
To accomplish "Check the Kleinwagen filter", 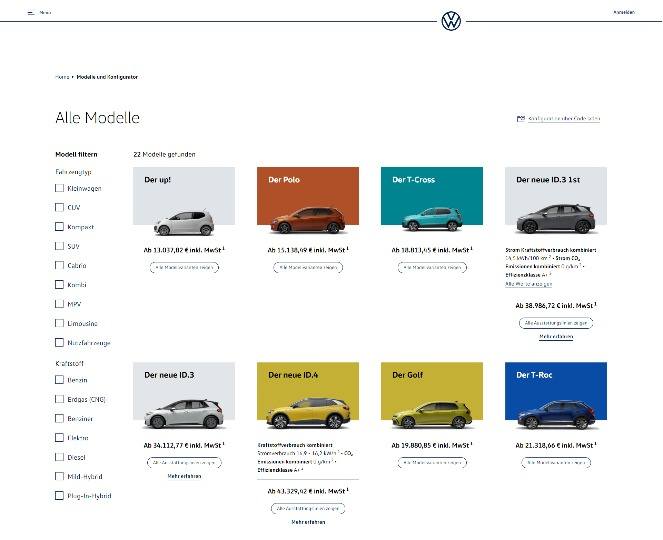I will [x=60, y=188].
